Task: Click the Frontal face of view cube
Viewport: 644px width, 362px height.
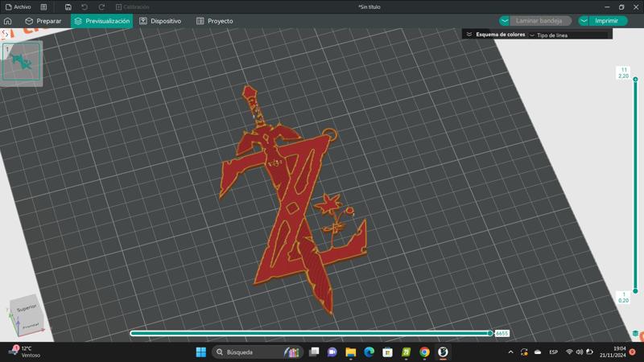Action: [31, 325]
